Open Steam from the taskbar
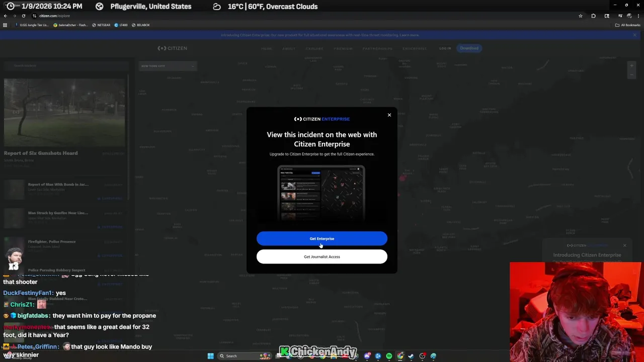 pos(411,356)
